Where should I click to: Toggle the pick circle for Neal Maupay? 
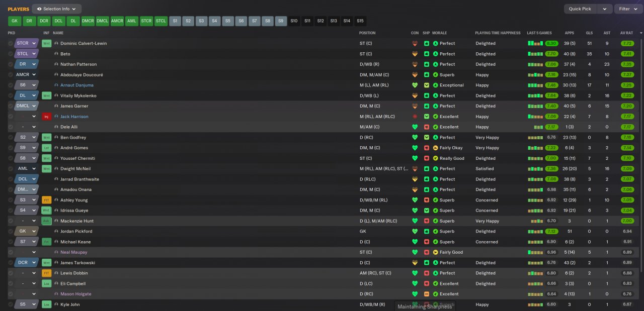(11, 252)
